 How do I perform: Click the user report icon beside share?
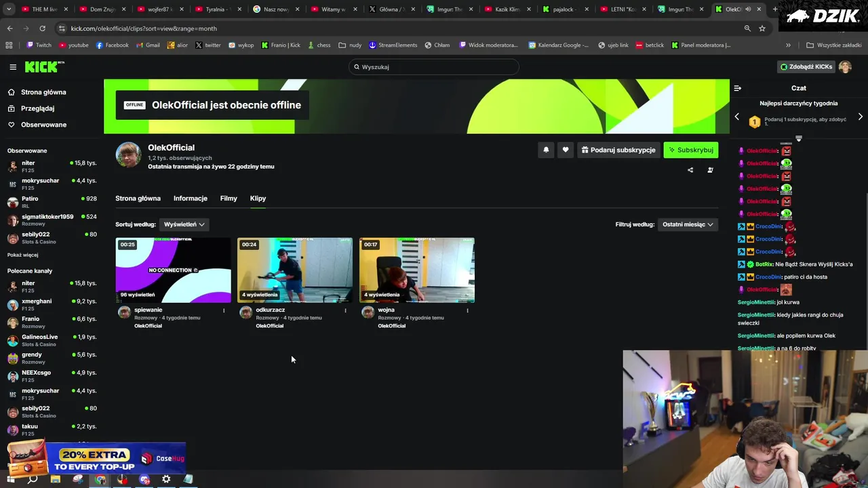[x=710, y=170]
